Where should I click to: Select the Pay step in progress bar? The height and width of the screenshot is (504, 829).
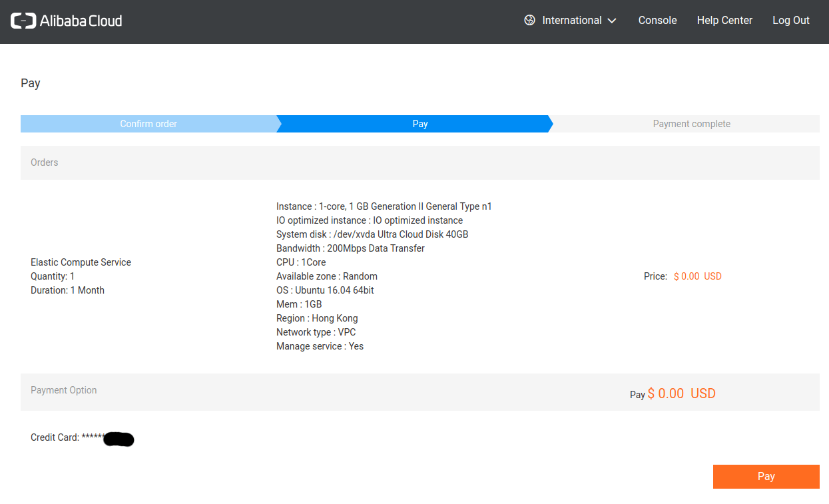(414, 124)
